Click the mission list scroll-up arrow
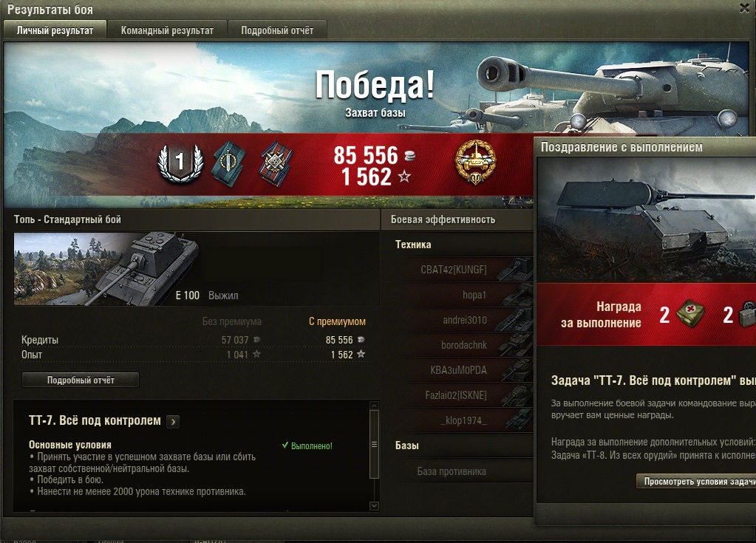 (x=374, y=406)
